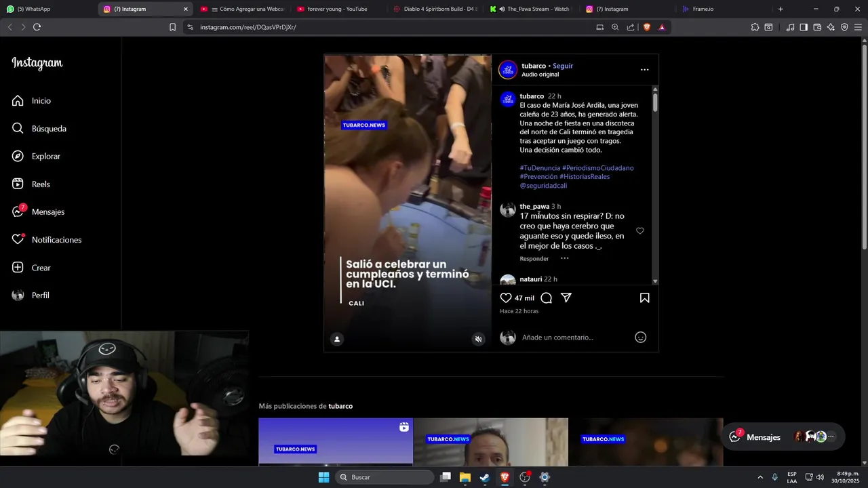This screenshot has width=868, height=488.
Task: Open natauri username in comments
Action: tap(531, 279)
